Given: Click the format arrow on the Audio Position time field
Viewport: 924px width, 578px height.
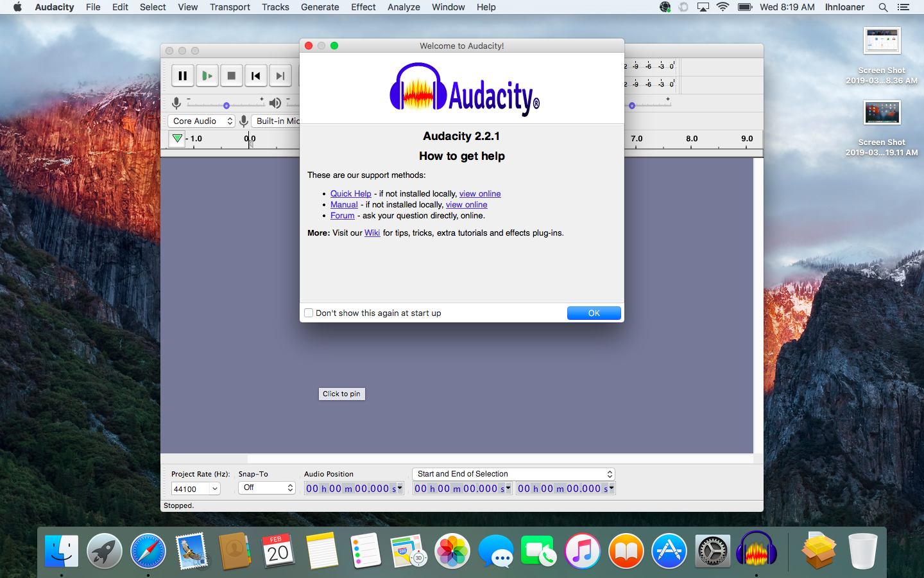Looking at the screenshot, I should 400,488.
